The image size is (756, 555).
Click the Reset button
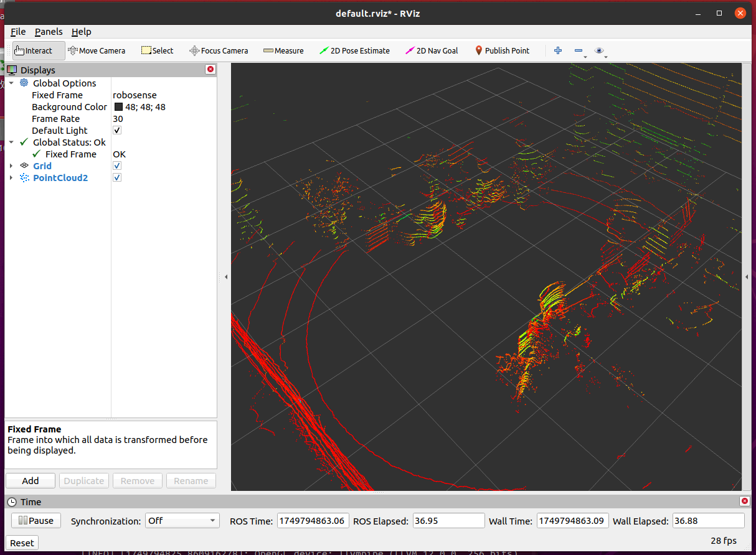pos(22,543)
